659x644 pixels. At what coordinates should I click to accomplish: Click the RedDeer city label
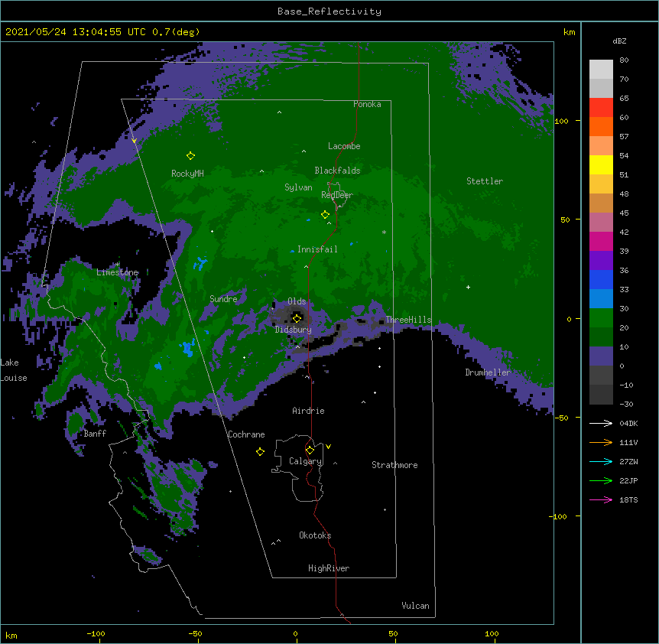tap(337, 195)
